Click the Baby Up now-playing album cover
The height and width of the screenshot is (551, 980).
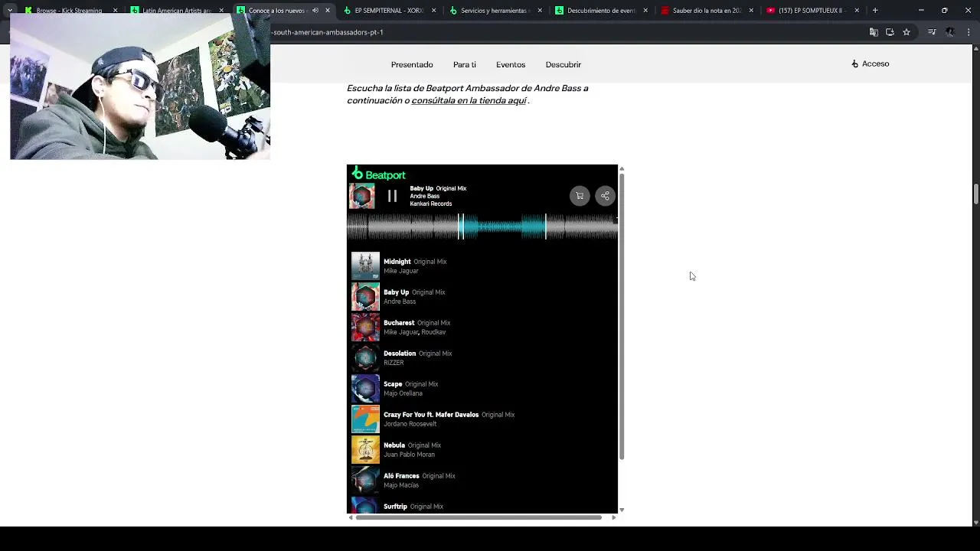point(362,196)
